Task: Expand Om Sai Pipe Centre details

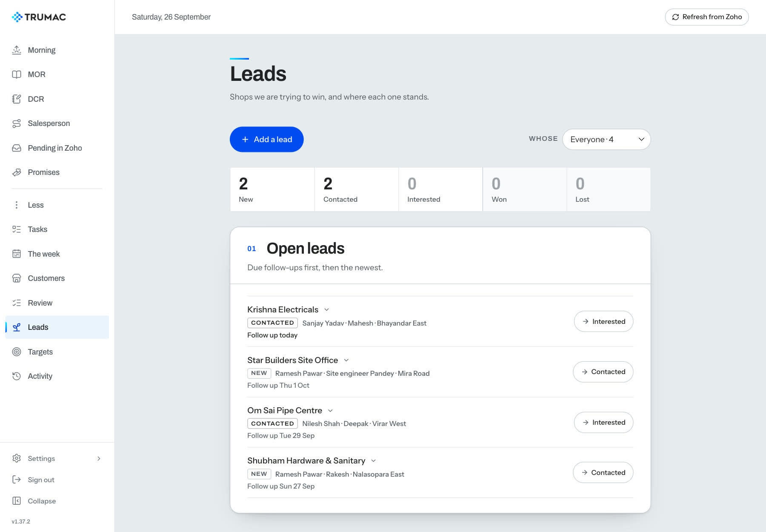Action: [x=330, y=411]
